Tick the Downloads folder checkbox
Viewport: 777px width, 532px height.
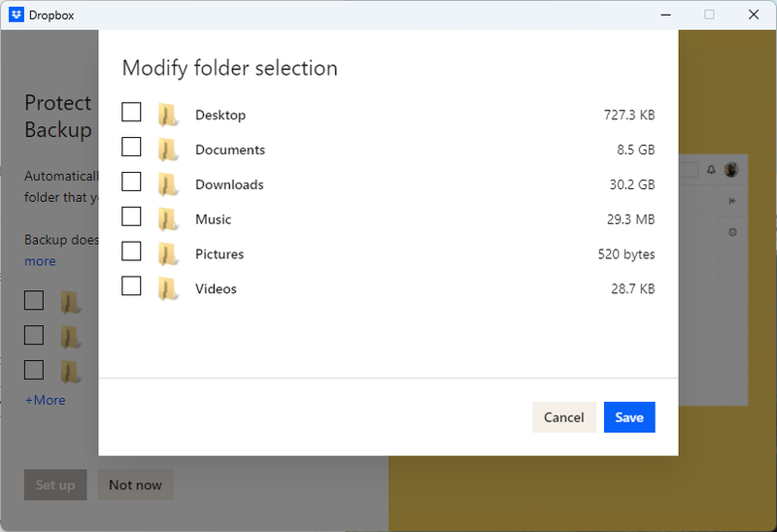pyautogui.click(x=131, y=183)
